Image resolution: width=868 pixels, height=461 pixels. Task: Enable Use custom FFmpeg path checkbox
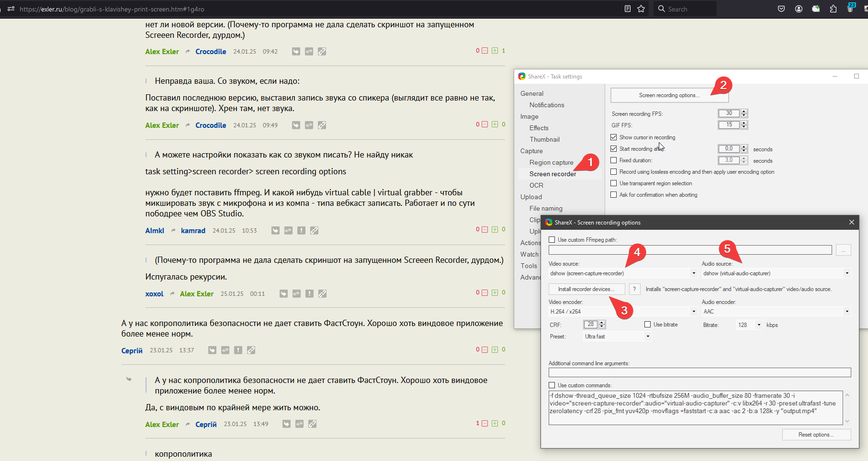552,240
